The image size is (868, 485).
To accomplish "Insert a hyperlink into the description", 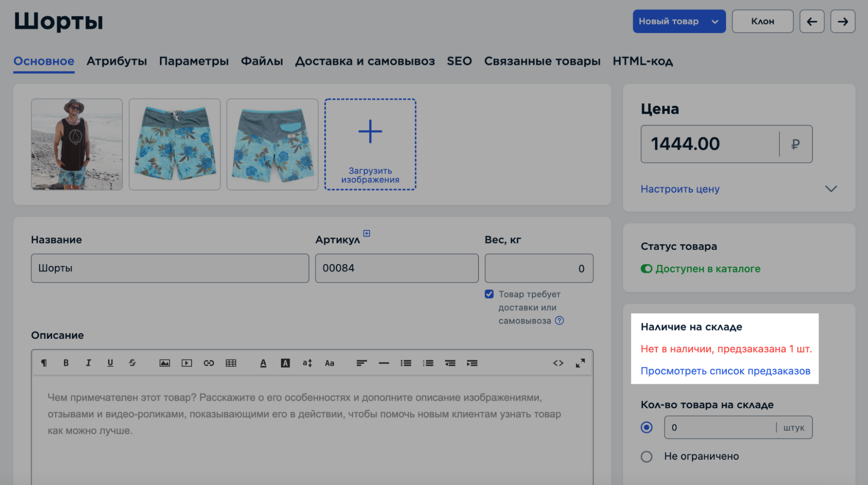I will pyautogui.click(x=209, y=363).
